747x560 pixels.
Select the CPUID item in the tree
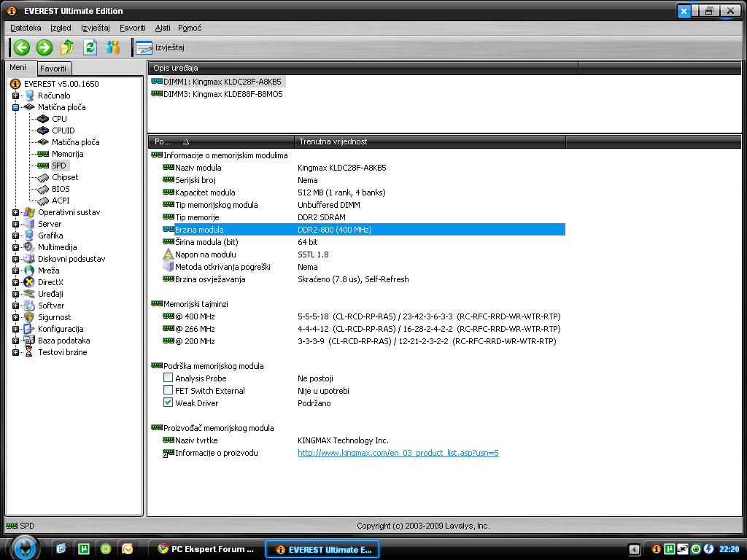pyautogui.click(x=63, y=131)
